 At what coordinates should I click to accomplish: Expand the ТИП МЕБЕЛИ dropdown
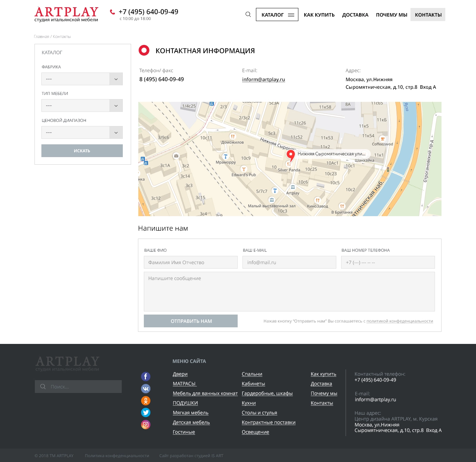[x=82, y=106]
